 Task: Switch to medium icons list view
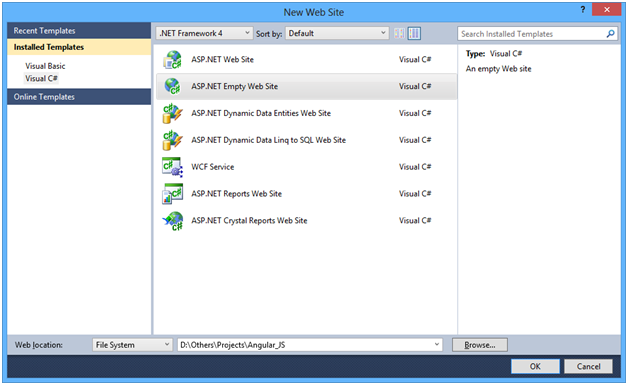(x=414, y=33)
